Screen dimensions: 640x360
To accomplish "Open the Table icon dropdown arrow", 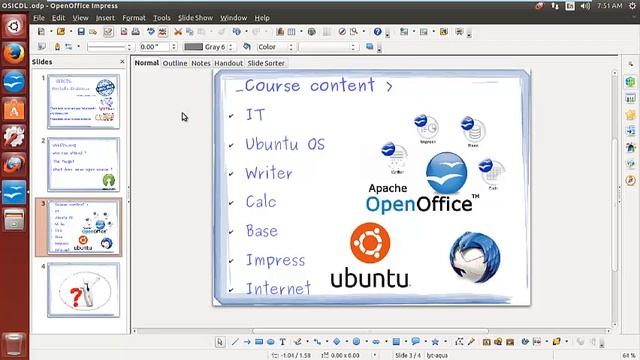I will [x=301, y=31].
